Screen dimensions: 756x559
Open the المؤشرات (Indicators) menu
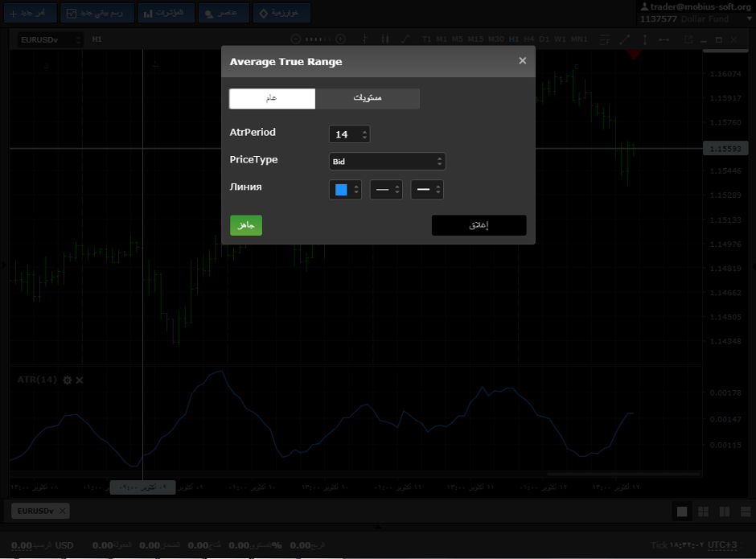[166, 13]
